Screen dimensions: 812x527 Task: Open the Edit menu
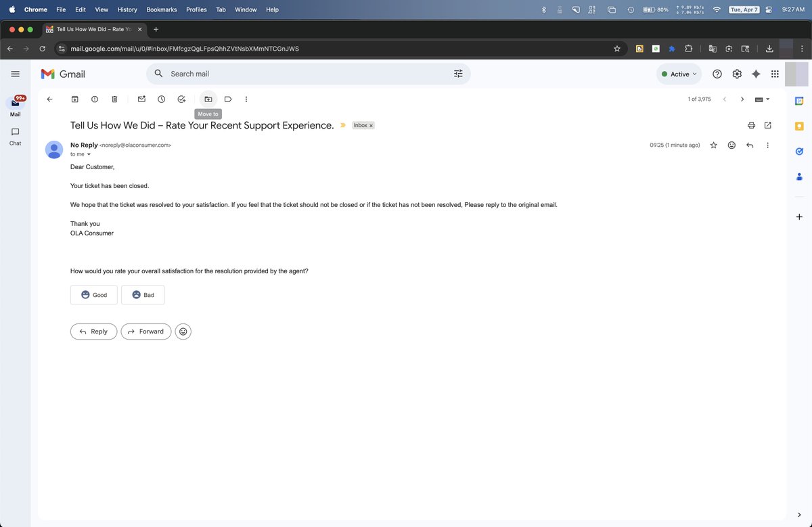(81, 9)
